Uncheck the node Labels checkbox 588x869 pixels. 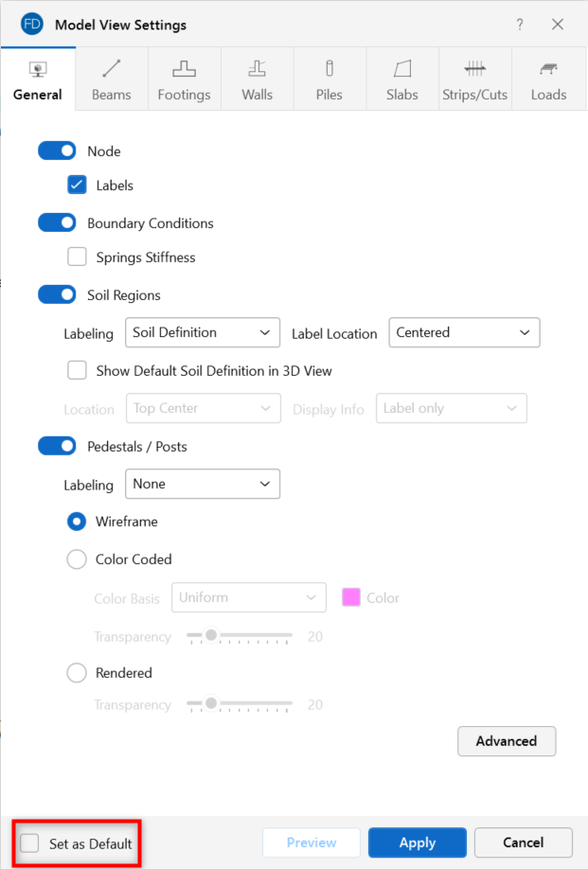(x=78, y=186)
